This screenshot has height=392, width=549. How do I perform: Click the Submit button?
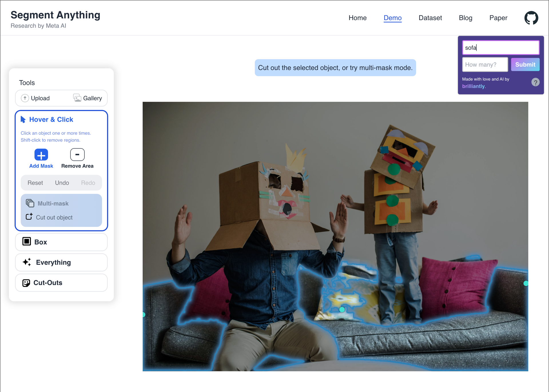tap(525, 65)
